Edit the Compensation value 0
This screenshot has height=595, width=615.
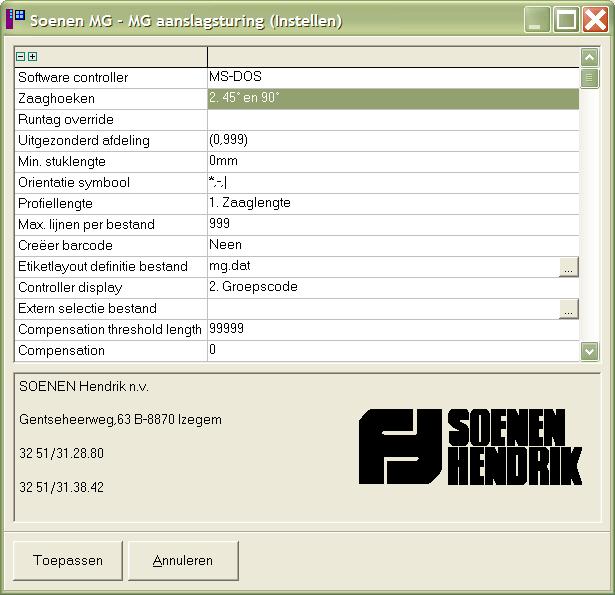pos(393,351)
